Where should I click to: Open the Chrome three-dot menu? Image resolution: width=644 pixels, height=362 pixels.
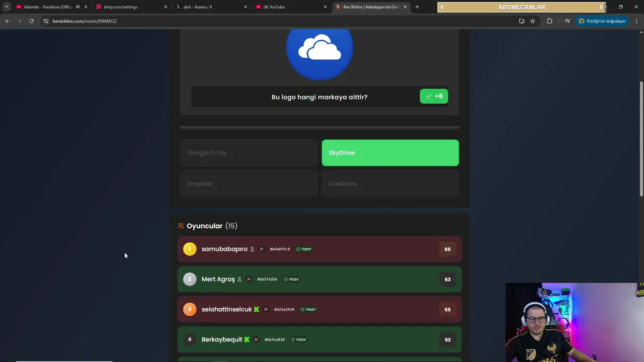[637, 21]
